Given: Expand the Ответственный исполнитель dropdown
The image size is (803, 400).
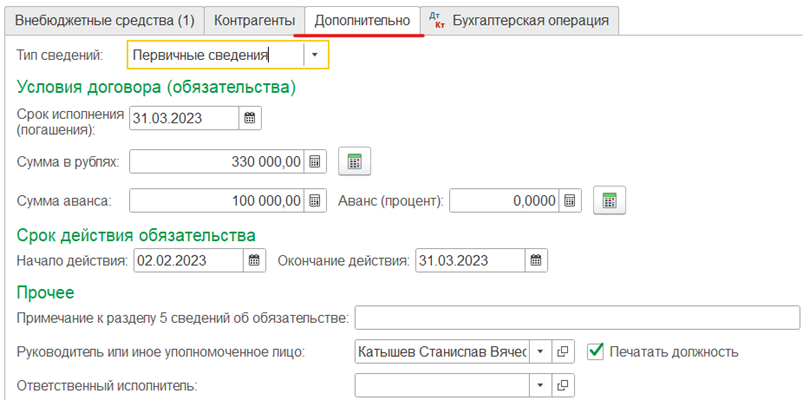Looking at the screenshot, I should point(540,385).
